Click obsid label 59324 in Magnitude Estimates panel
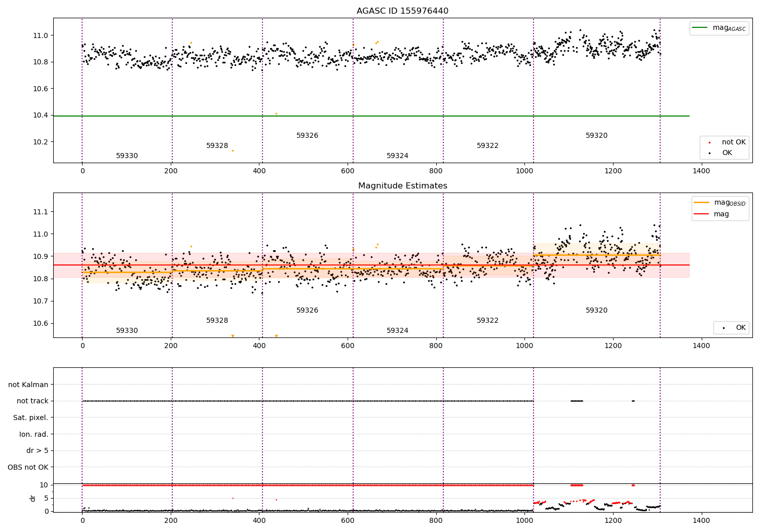The width and height of the screenshot is (760, 532). pos(397,331)
